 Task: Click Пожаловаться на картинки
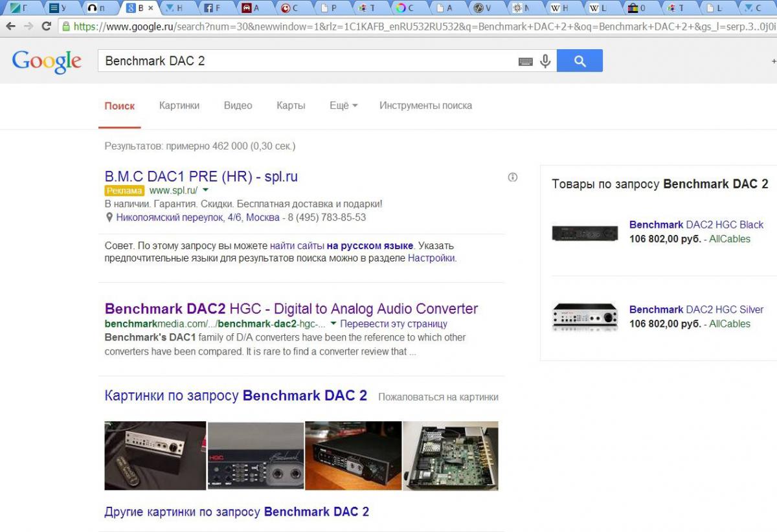pos(438,397)
